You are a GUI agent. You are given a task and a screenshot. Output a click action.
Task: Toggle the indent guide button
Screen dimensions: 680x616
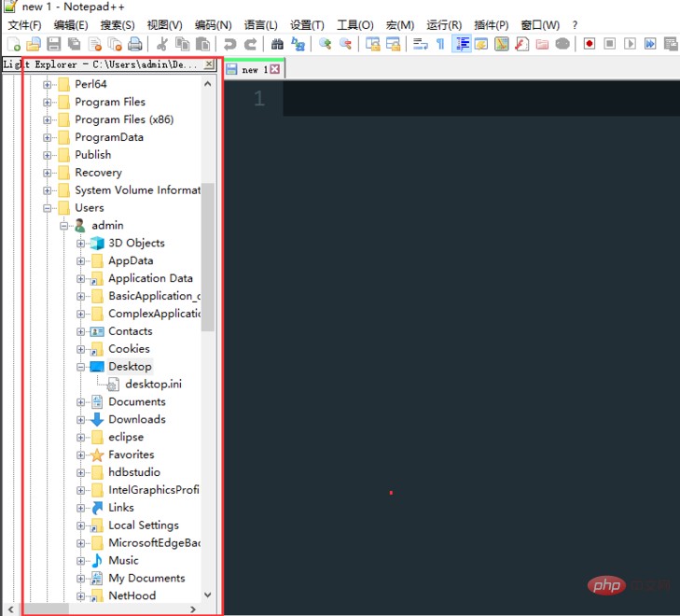(x=461, y=44)
